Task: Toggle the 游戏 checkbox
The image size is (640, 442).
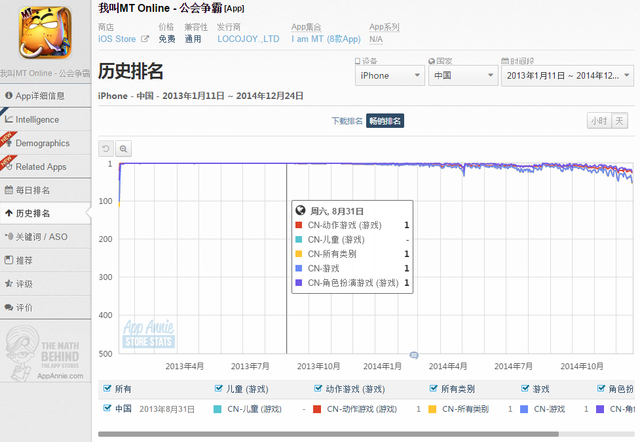Action: coord(525,388)
